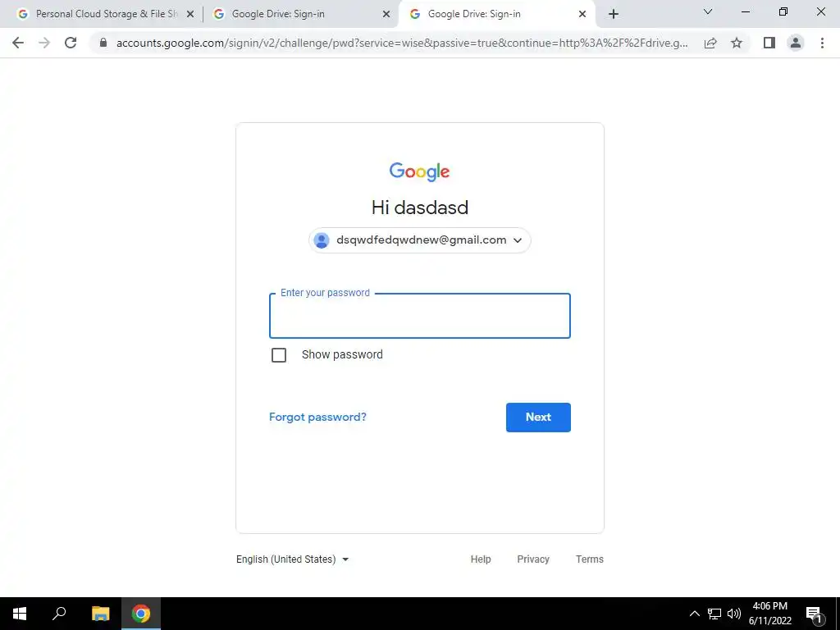This screenshot has width=840, height=630.
Task: Open Chrome's three-dot menu
Action: (822, 43)
